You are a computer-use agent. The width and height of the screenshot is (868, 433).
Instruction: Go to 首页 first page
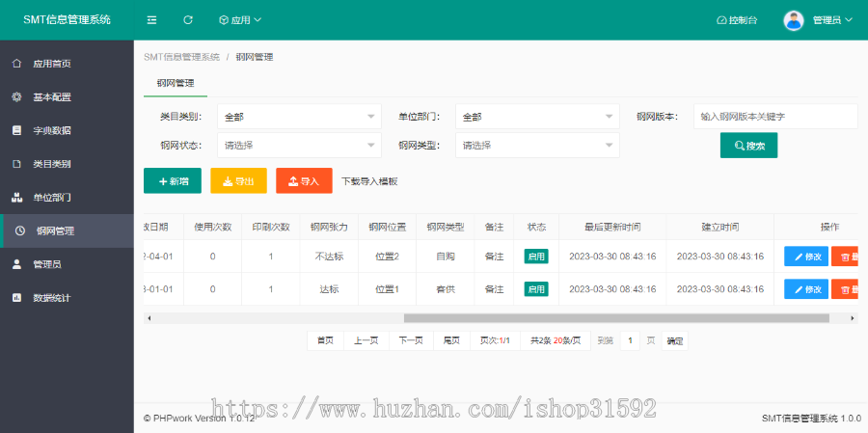click(x=326, y=341)
